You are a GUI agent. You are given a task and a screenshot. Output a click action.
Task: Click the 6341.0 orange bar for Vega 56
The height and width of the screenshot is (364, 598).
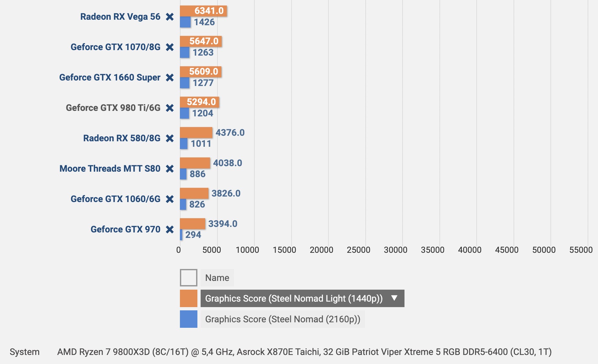203,11
